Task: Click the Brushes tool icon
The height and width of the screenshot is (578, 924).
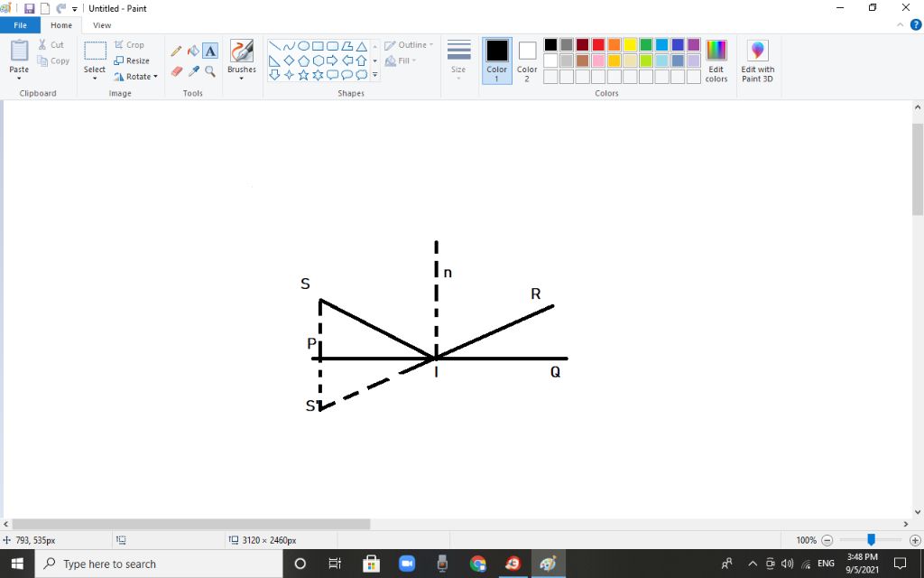Action: [x=242, y=51]
